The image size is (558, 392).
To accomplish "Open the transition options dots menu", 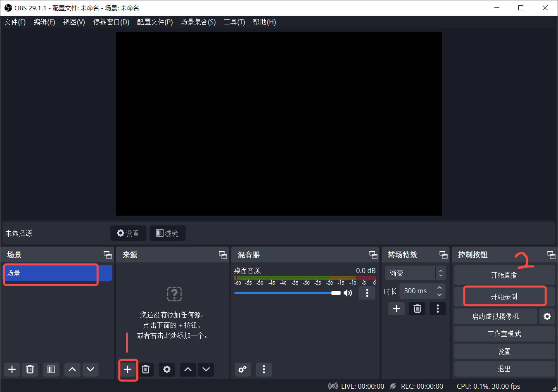I will [437, 308].
